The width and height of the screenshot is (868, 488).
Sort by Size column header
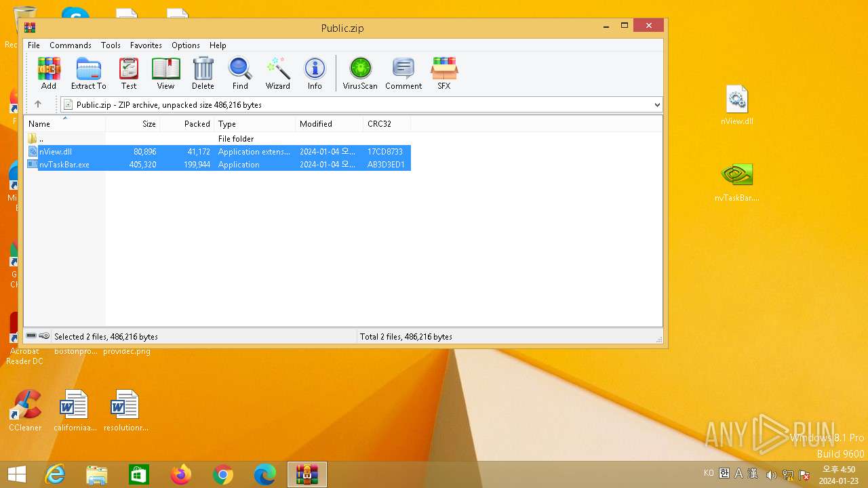point(133,124)
